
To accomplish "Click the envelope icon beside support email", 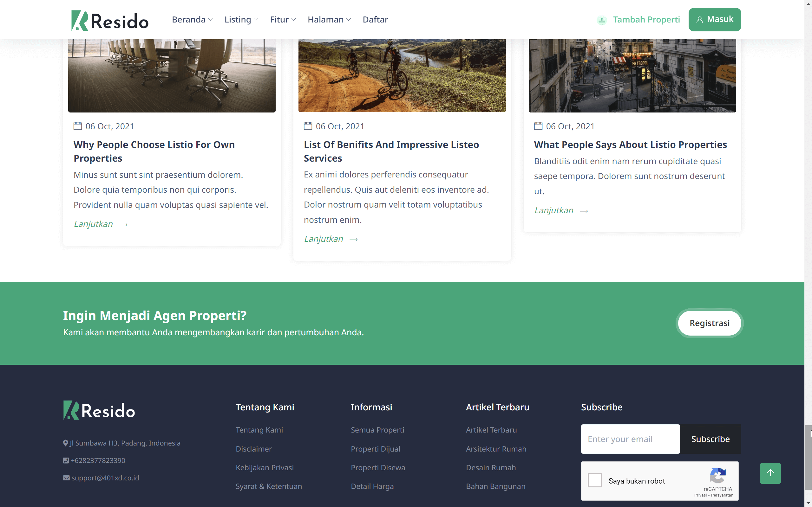I will pos(66,478).
